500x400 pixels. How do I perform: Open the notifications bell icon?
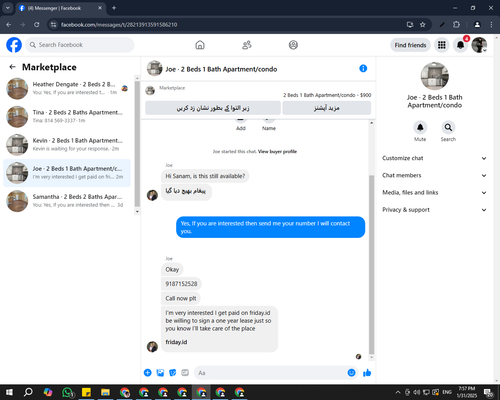point(460,45)
